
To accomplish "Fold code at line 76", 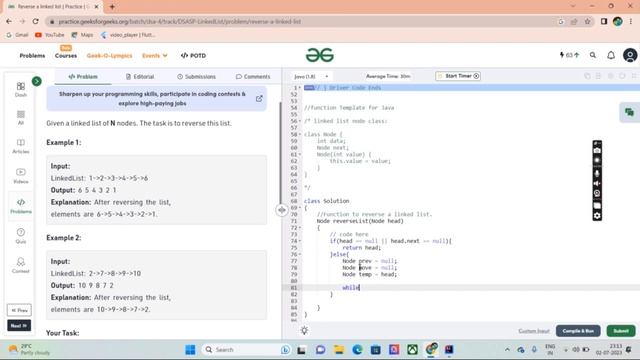I will click(x=300, y=254).
